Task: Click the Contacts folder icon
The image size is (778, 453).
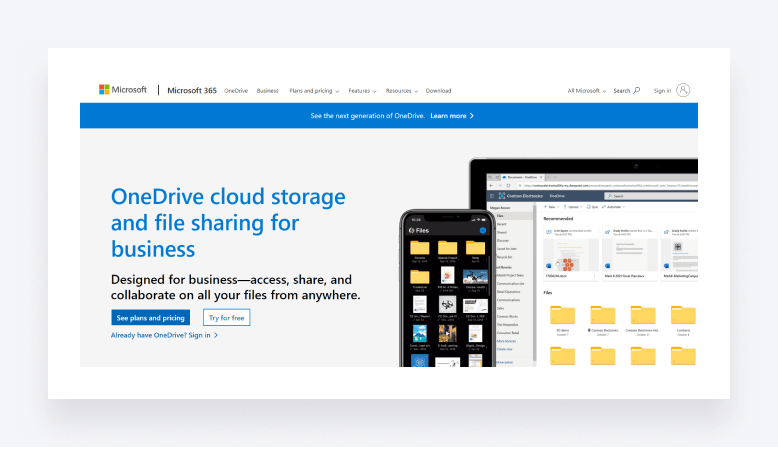Action: pyautogui.click(x=683, y=316)
